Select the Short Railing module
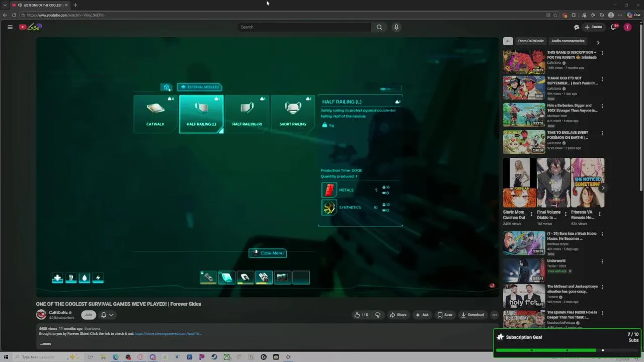 (x=293, y=114)
